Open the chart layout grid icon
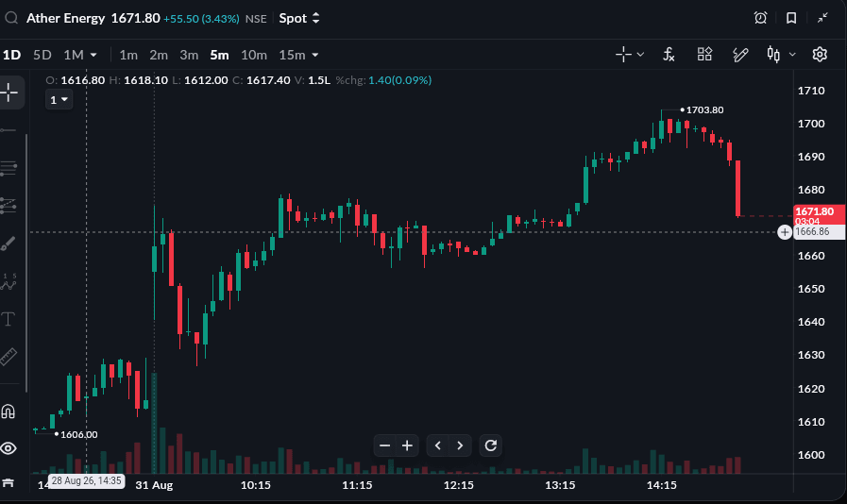The width and height of the screenshot is (847, 504). (704, 54)
